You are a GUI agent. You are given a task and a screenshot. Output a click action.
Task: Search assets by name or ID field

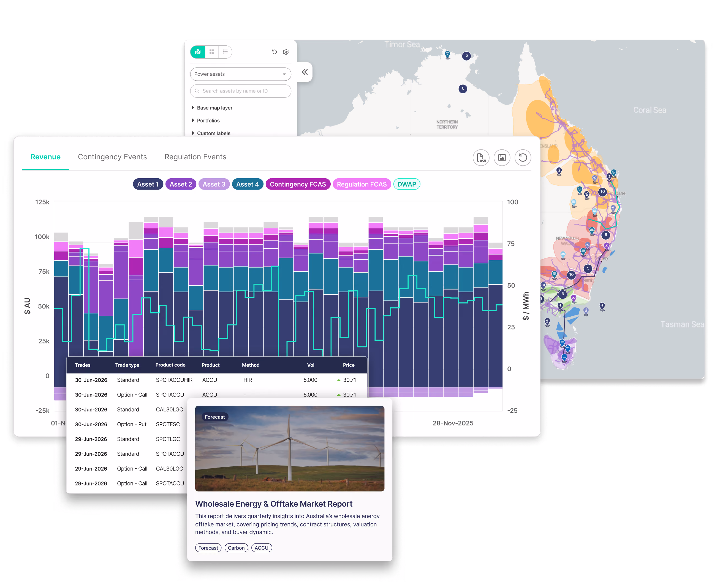[240, 91]
